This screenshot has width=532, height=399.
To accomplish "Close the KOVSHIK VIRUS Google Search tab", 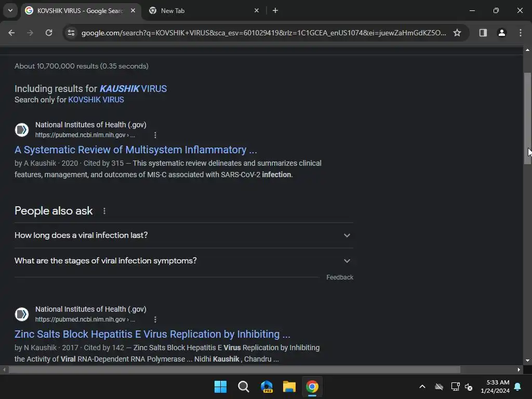I will click(133, 10).
